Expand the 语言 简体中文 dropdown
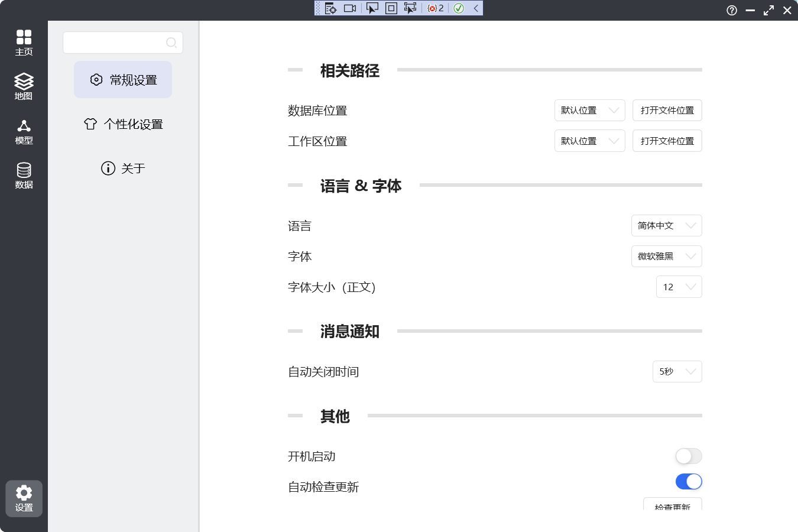 [666, 226]
